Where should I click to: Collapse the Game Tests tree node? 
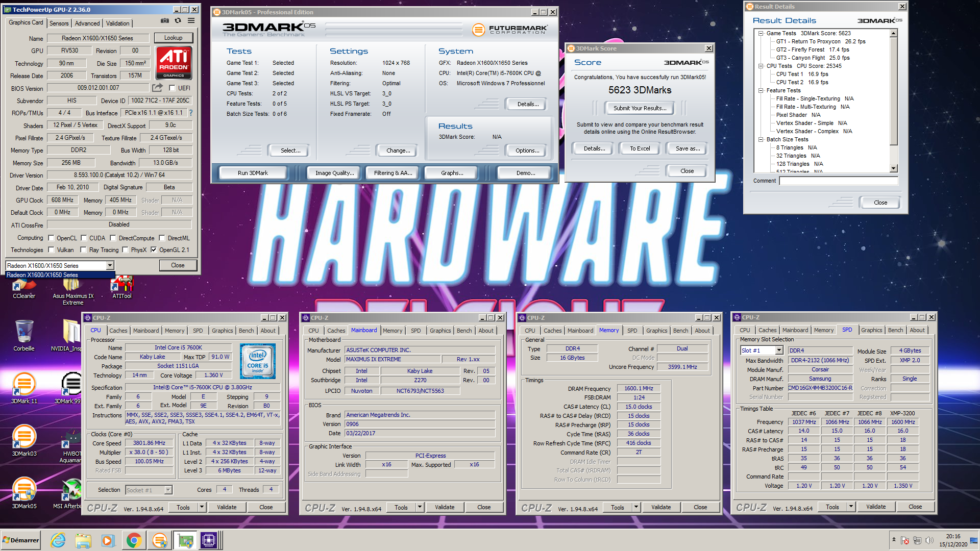click(761, 33)
